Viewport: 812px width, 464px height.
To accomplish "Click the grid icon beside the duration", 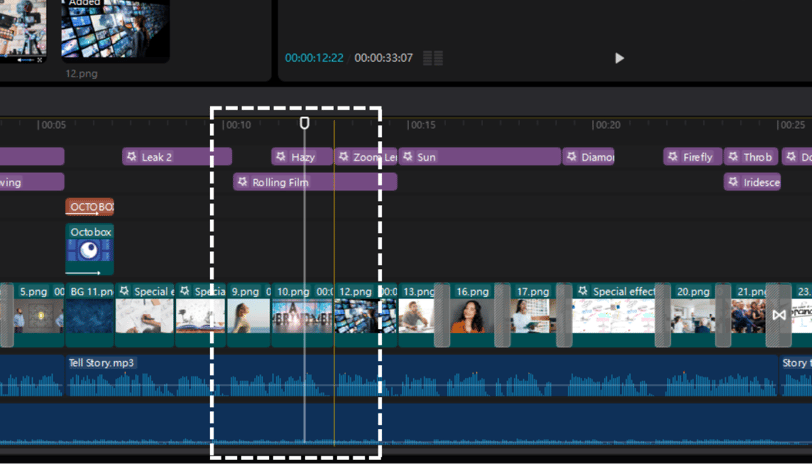I will click(x=433, y=58).
